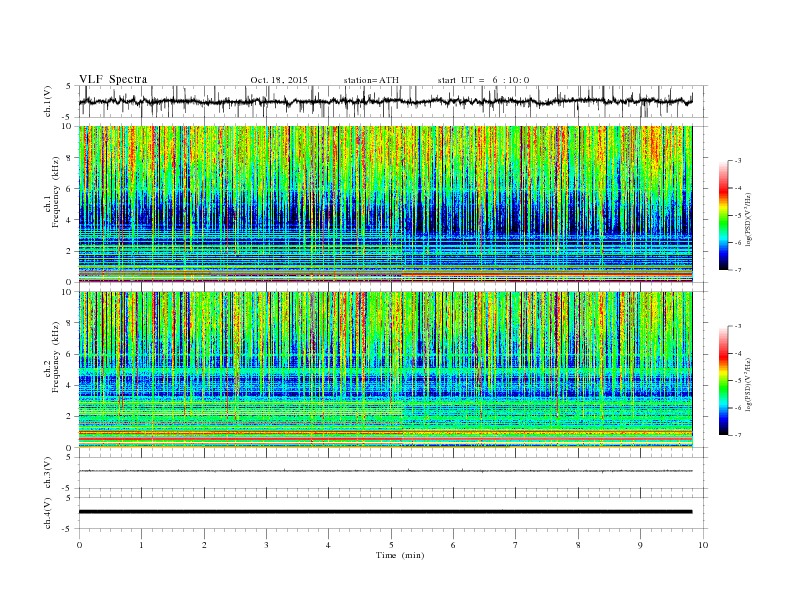
Task: Click the '10' tick on the time axis
Action: tap(703, 545)
